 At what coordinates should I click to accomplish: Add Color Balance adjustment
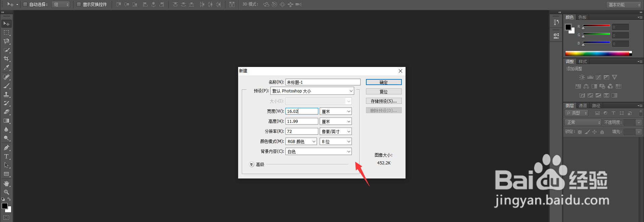(x=586, y=86)
